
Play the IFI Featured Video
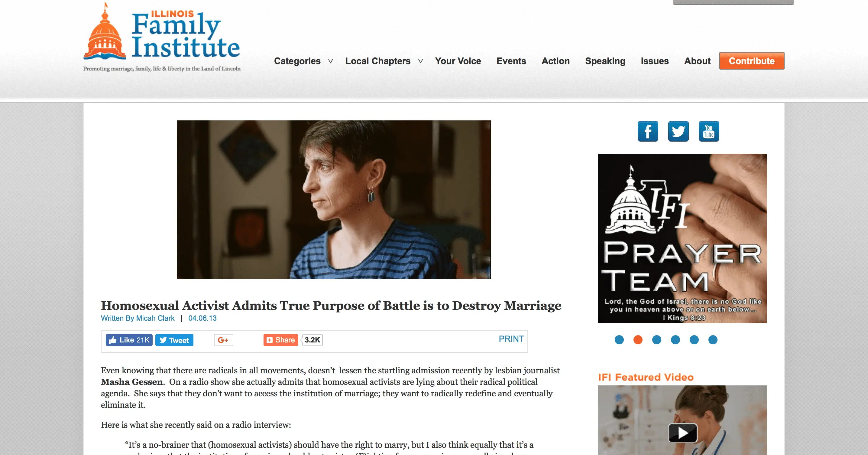point(683,433)
